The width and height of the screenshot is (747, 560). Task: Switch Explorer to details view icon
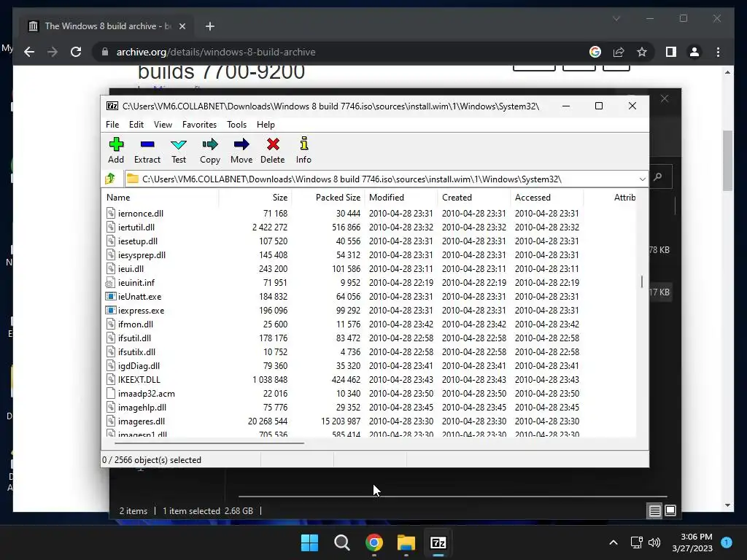tap(655, 511)
